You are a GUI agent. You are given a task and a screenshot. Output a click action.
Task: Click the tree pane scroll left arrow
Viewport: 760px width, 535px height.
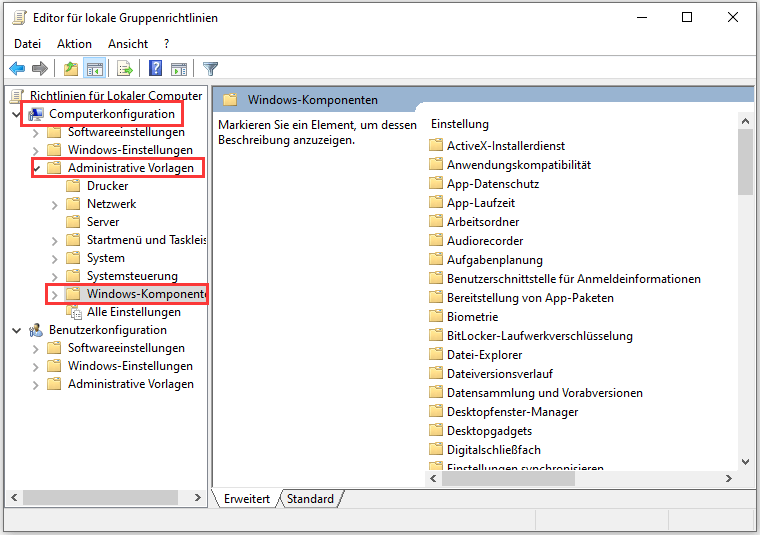(14, 497)
